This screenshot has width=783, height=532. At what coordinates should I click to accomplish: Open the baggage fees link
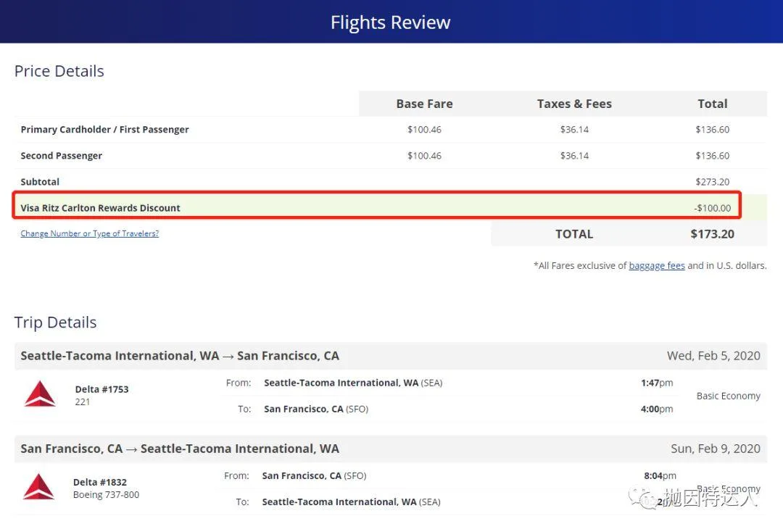pyautogui.click(x=656, y=265)
